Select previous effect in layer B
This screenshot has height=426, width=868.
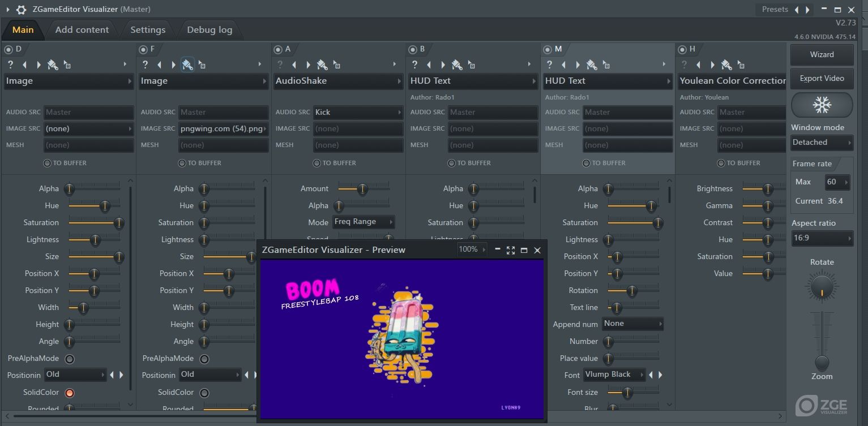point(429,64)
